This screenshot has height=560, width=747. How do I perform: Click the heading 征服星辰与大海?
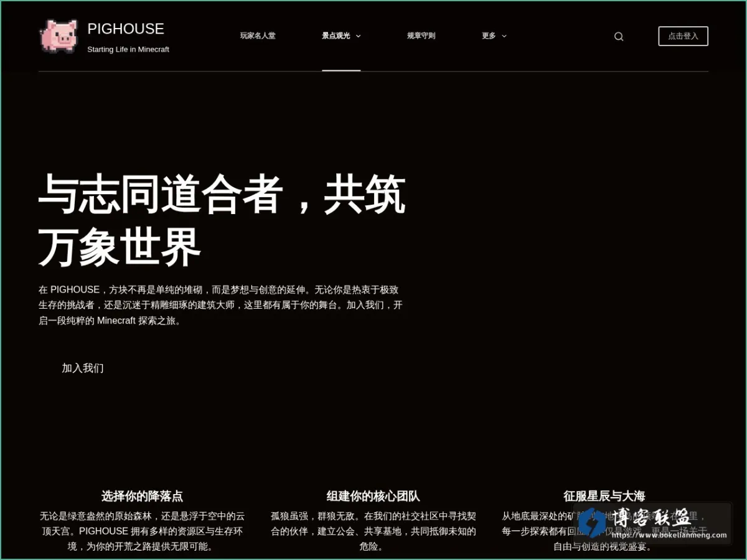pyautogui.click(x=604, y=496)
